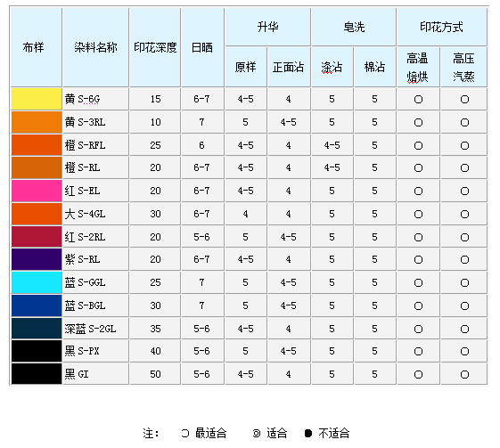The height and width of the screenshot is (448, 500).
Task: Click the 高压汽蒸 circle in 大 S-4GL row
Action: pyautogui.click(x=464, y=214)
